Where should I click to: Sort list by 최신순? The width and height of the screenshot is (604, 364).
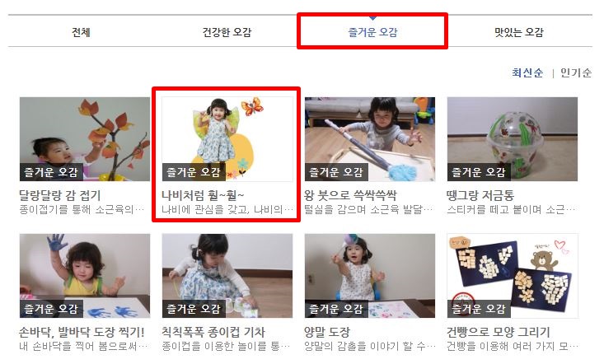(527, 72)
